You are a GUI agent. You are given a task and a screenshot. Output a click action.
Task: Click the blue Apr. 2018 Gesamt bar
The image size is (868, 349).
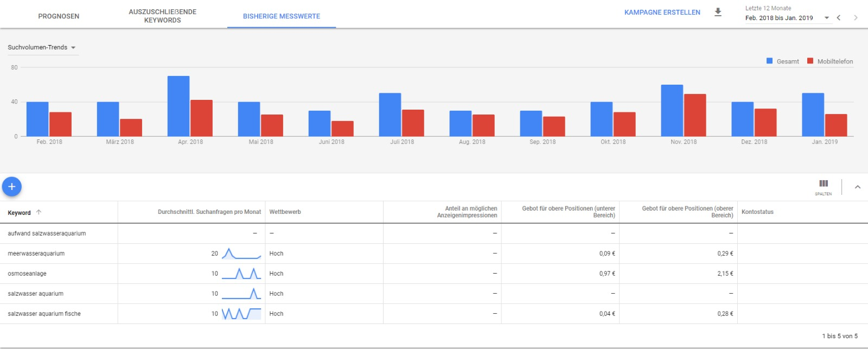pos(178,106)
